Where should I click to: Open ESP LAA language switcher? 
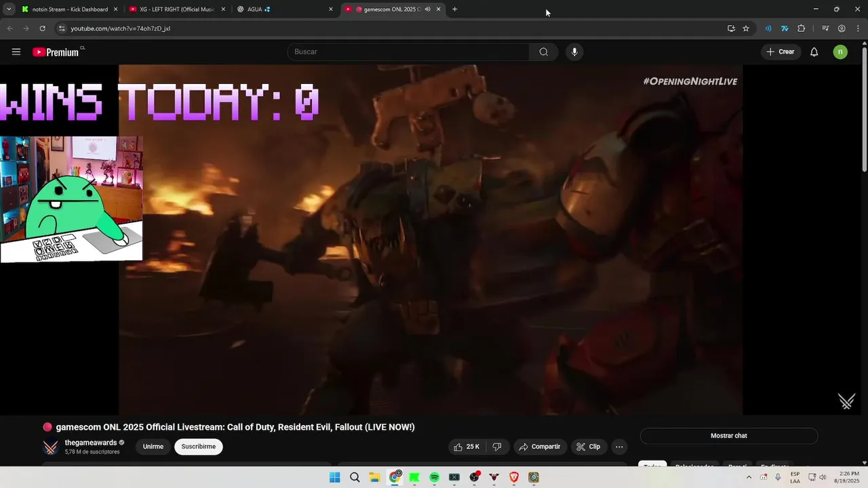tap(795, 477)
